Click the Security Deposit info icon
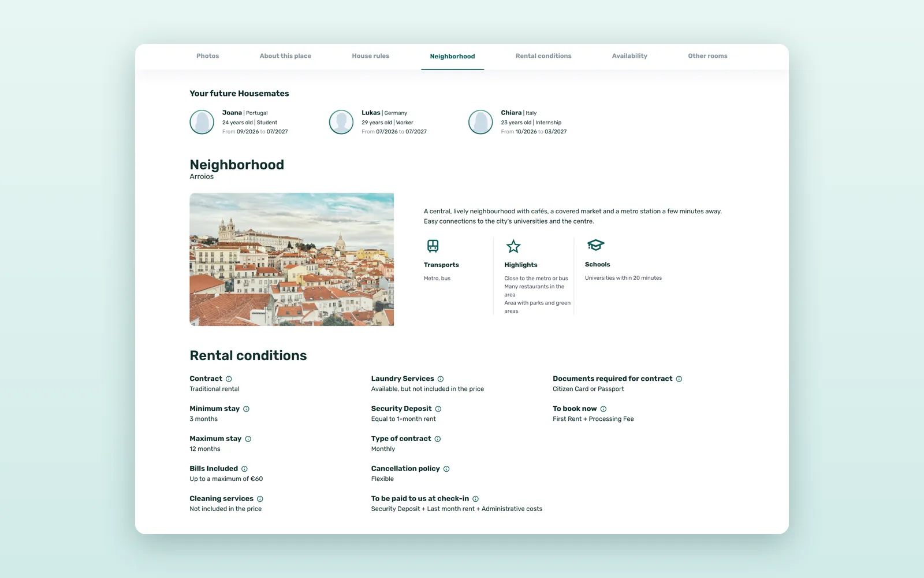924x578 pixels. (x=438, y=409)
